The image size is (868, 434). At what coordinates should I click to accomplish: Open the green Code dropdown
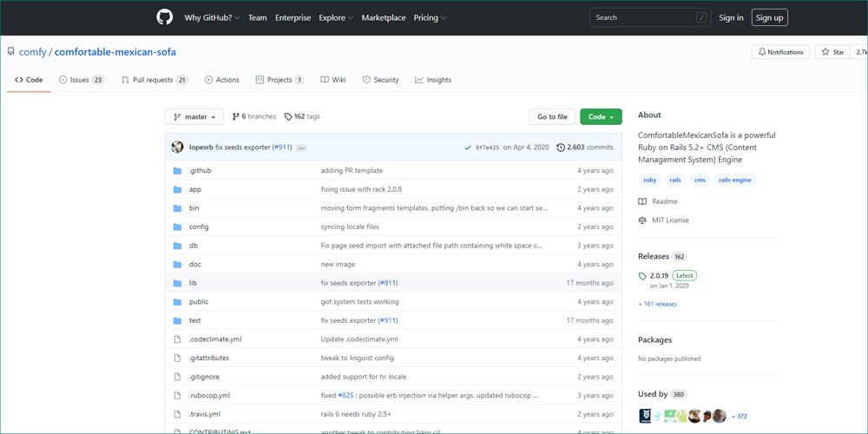click(601, 117)
